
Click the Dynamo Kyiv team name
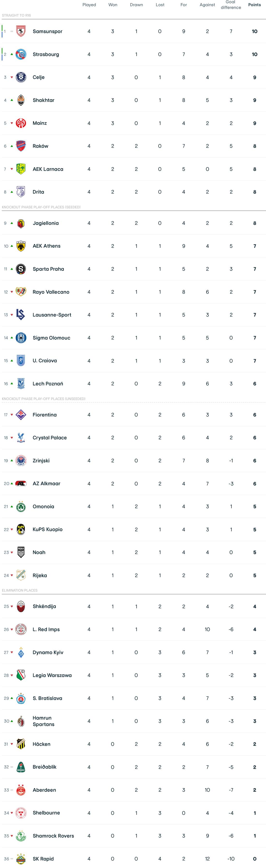tap(48, 652)
